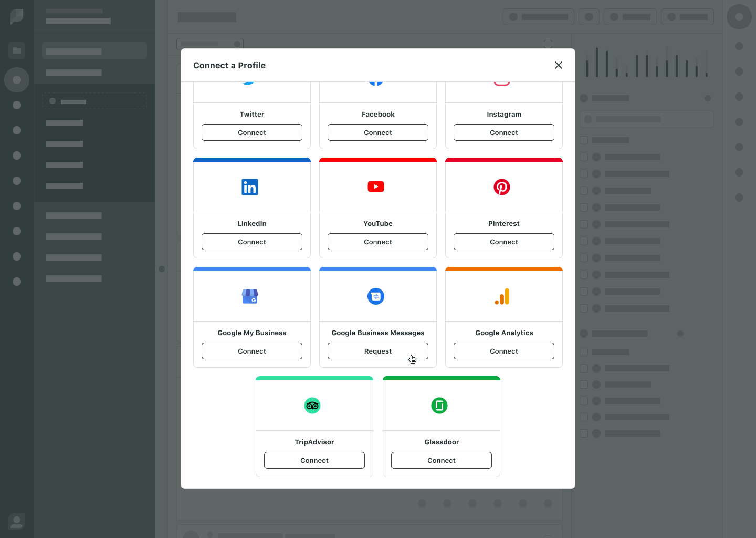Click the Google My Business storefront icon
Viewport: 756px width, 538px height.
coord(250,296)
